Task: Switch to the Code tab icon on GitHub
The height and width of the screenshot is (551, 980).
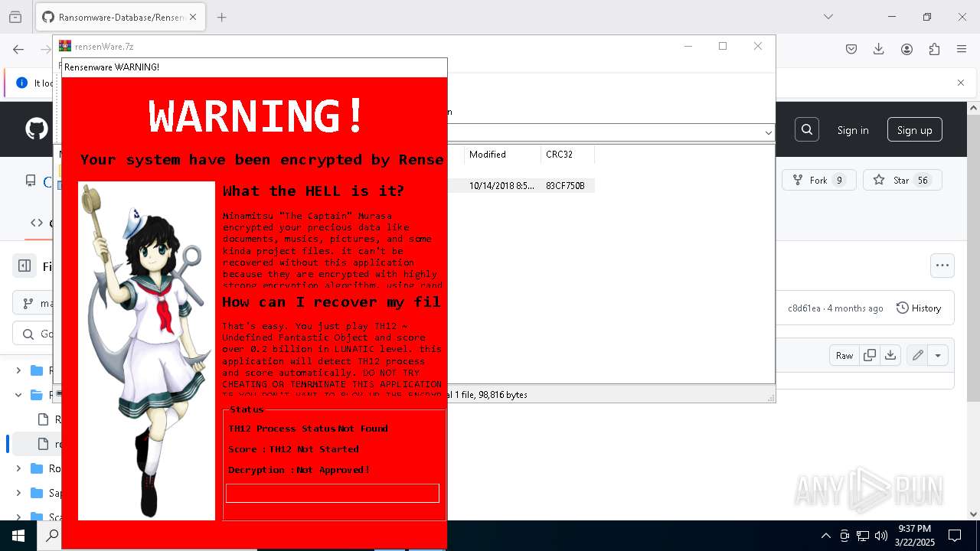Action: [x=37, y=223]
